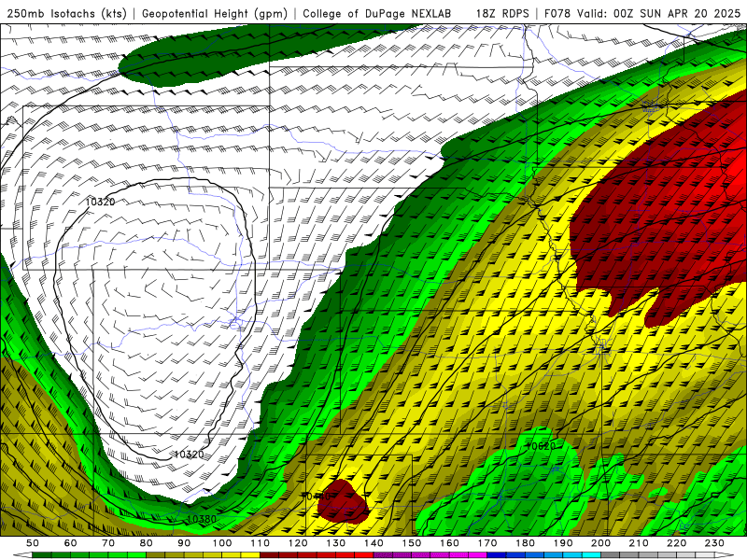Click the '120' value on the color scale
The width and height of the screenshot is (747, 560).
[x=298, y=543]
